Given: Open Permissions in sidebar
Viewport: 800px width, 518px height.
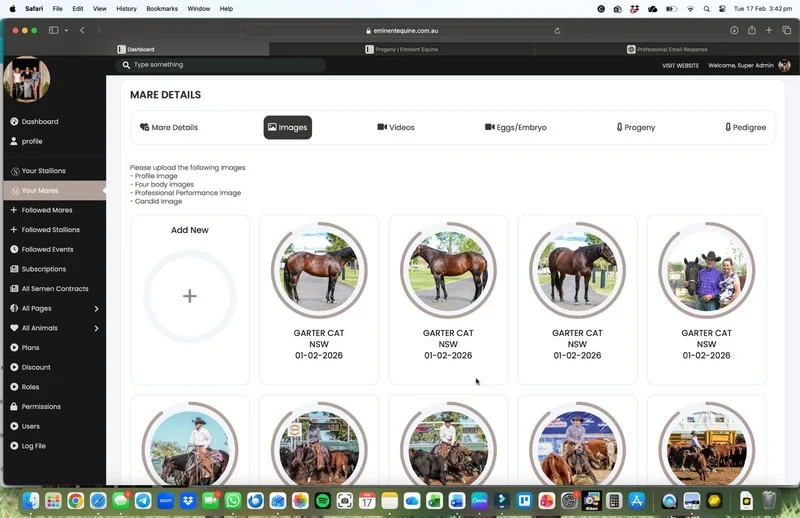Looking at the screenshot, I should (41, 407).
